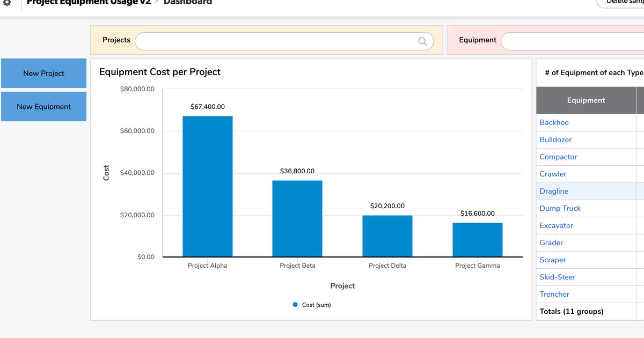Open the Grader equipment link

551,243
